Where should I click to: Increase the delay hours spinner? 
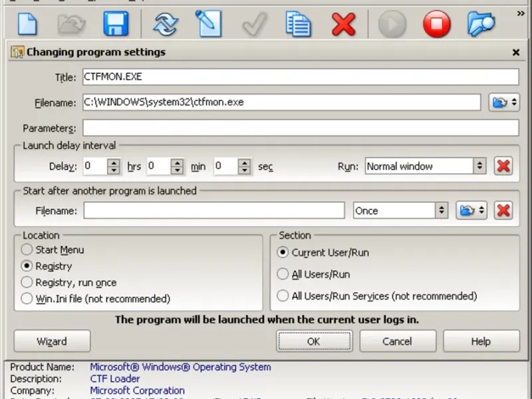pos(114,162)
